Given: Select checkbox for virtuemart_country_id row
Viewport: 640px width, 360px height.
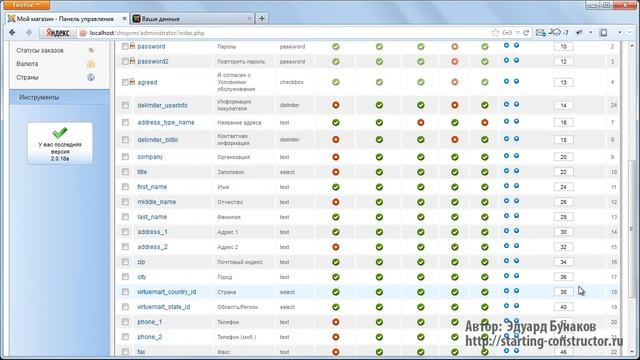Looking at the screenshot, I should tap(125, 292).
